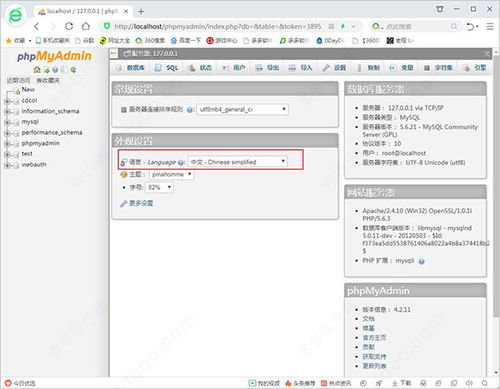Click the help icon next to Language label
The width and height of the screenshot is (500, 389).
(181, 163)
